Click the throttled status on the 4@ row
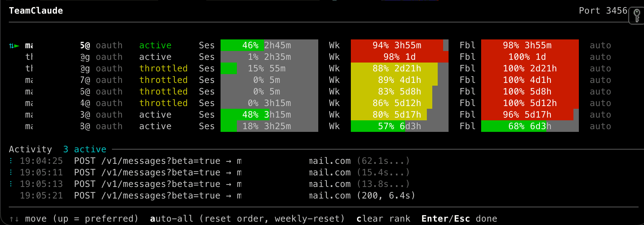The height and width of the screenshot is (225, 644). tap(164, 103)
